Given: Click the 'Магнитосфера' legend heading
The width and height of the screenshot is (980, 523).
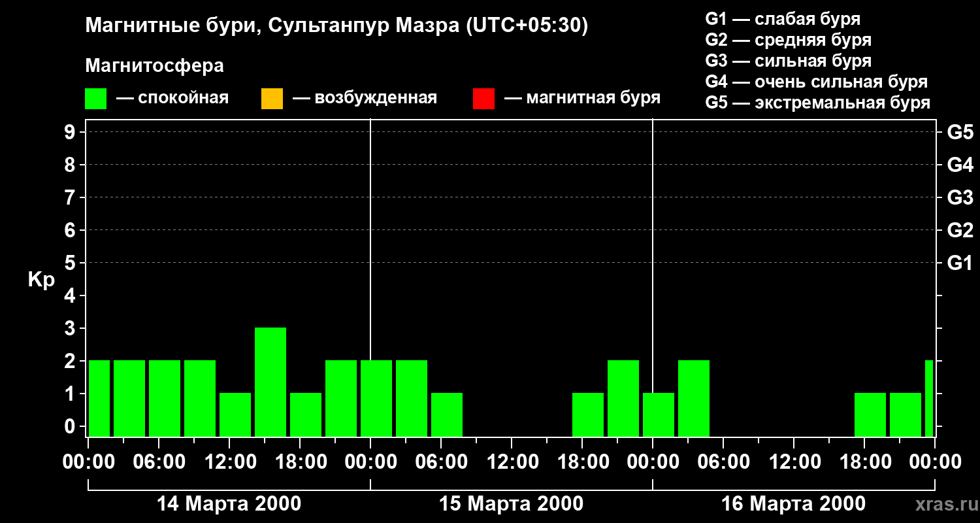Looking at the screenshot, I should click(154, 66).
